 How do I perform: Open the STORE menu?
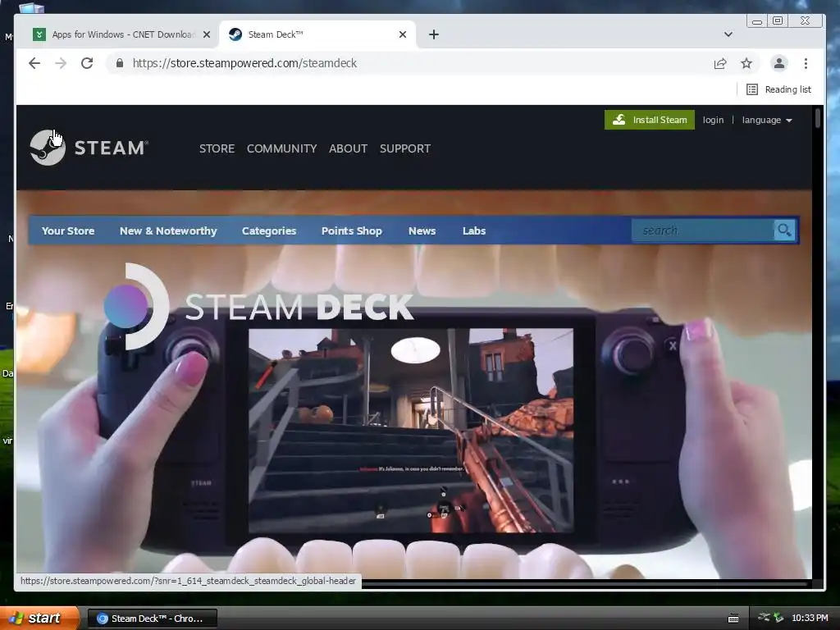tap(217, 148)
